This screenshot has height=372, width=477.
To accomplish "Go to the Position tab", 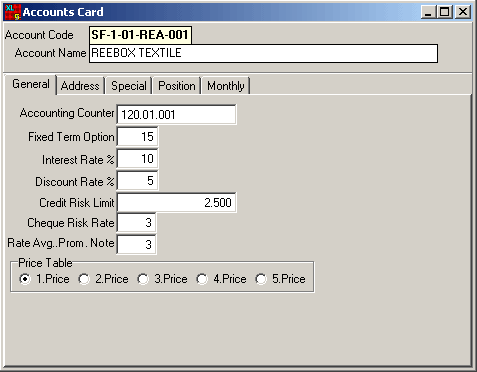I will click(177, 86).
